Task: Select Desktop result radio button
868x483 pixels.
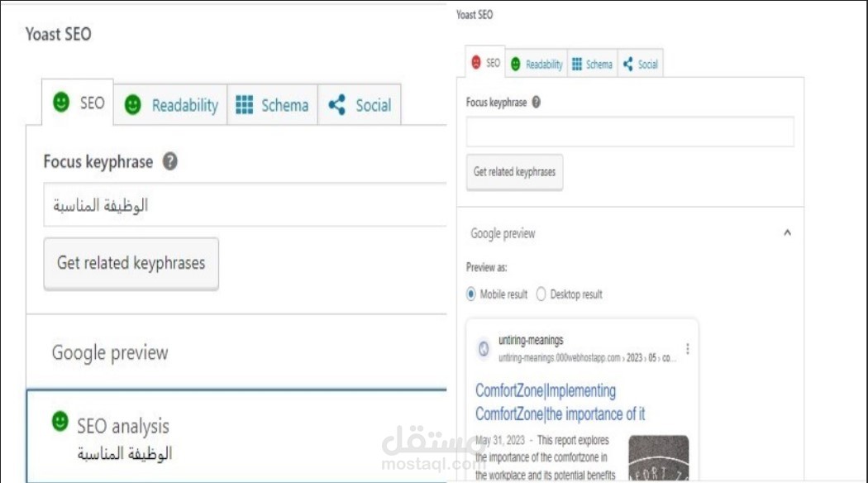Action: coord(541,294)
